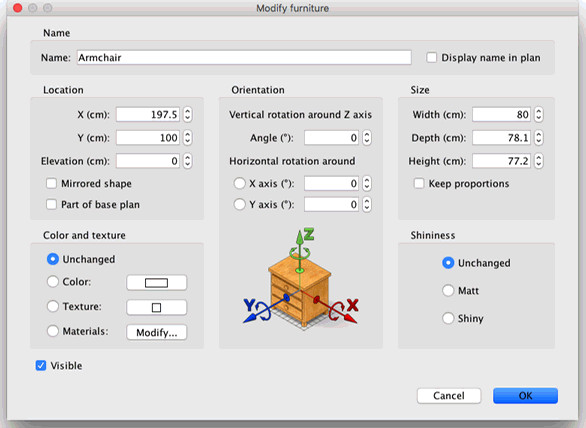Click the Cancel button
The image size is (586, 428).
point(449,396)
